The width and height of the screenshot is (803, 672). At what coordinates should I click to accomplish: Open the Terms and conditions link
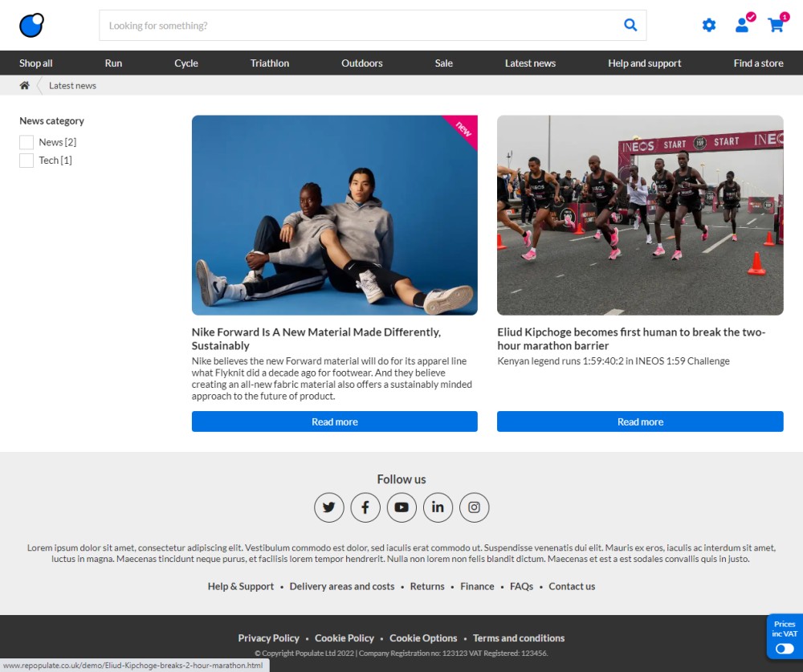point(518,637)
